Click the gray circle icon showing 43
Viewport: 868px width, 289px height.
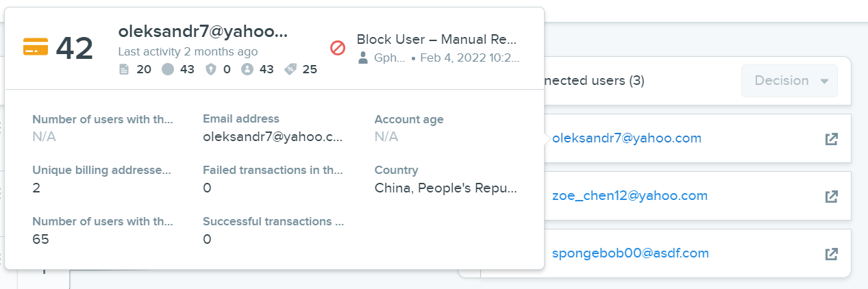pos(168,69)
